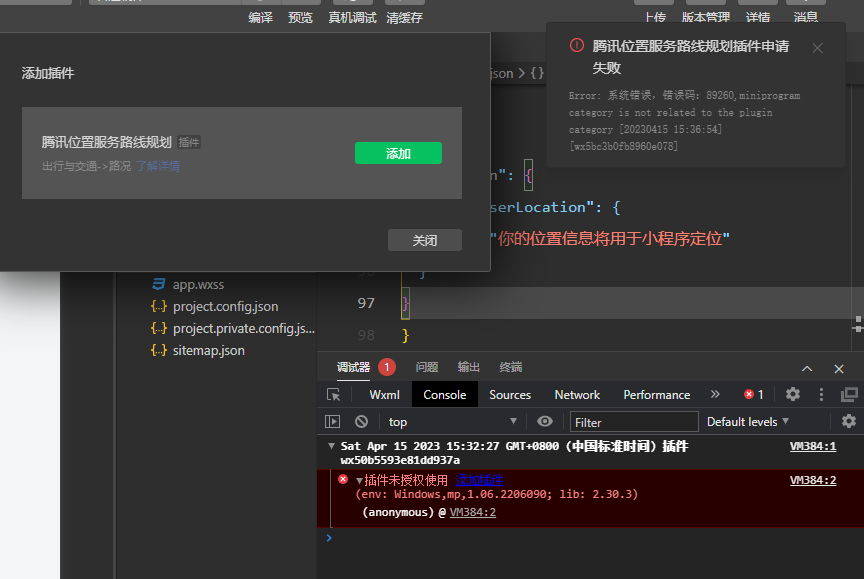Image resolution: width=864 pixels, height=579 pixels.
Task: Click line number 97 in the editor
Action: pos(366,303)
